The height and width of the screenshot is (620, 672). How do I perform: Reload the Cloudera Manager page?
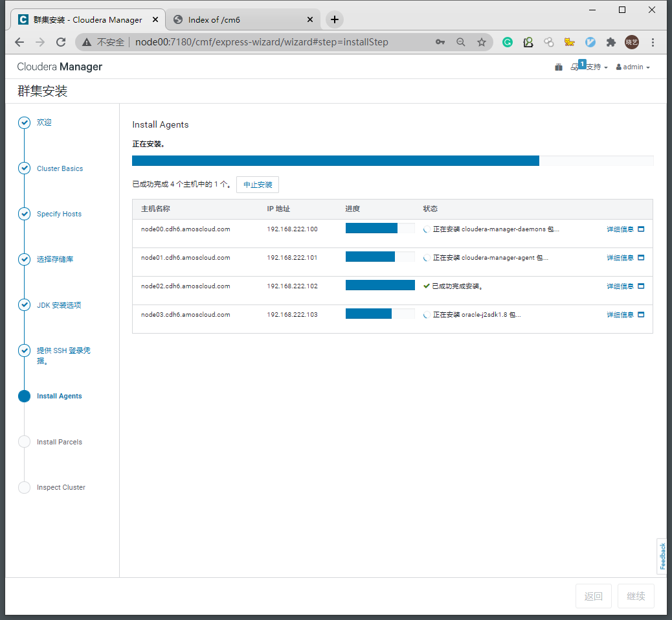(61, 42)
